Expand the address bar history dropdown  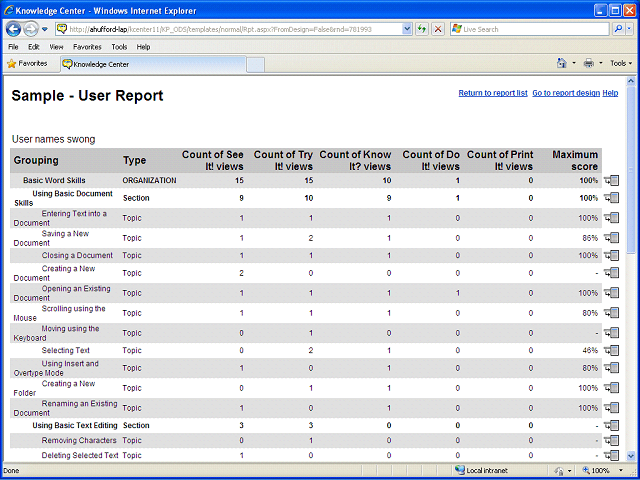tap(407, 29)
